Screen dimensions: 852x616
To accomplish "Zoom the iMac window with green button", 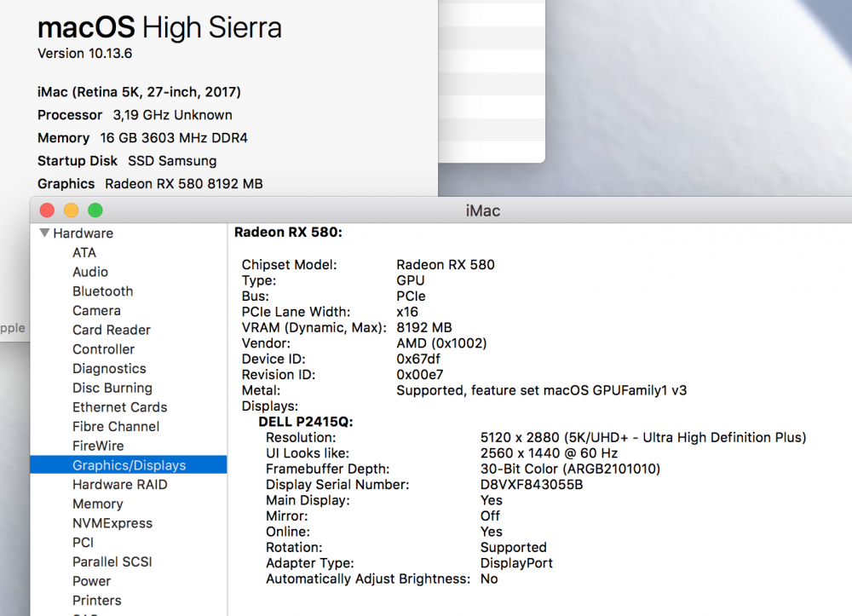I will click(x=95, y=210).
